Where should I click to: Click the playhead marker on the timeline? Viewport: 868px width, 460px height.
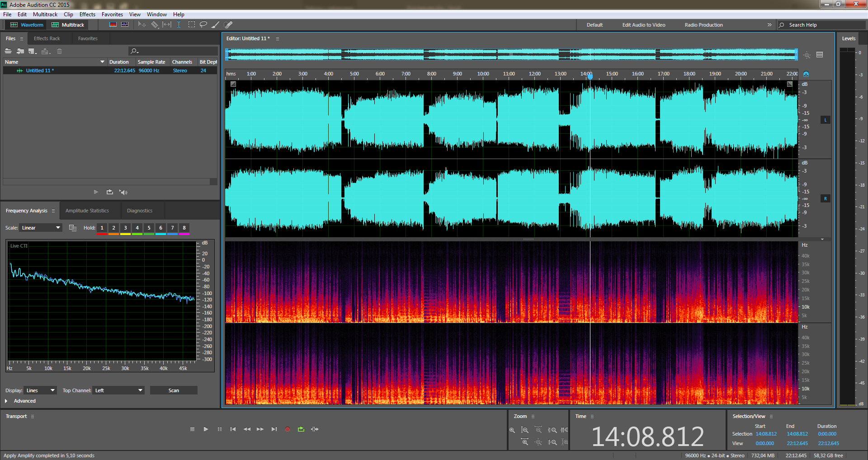pos(590,76)
